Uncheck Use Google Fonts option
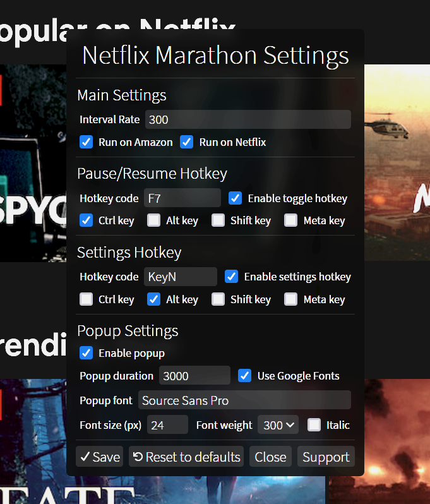 [x=245, y=376]
